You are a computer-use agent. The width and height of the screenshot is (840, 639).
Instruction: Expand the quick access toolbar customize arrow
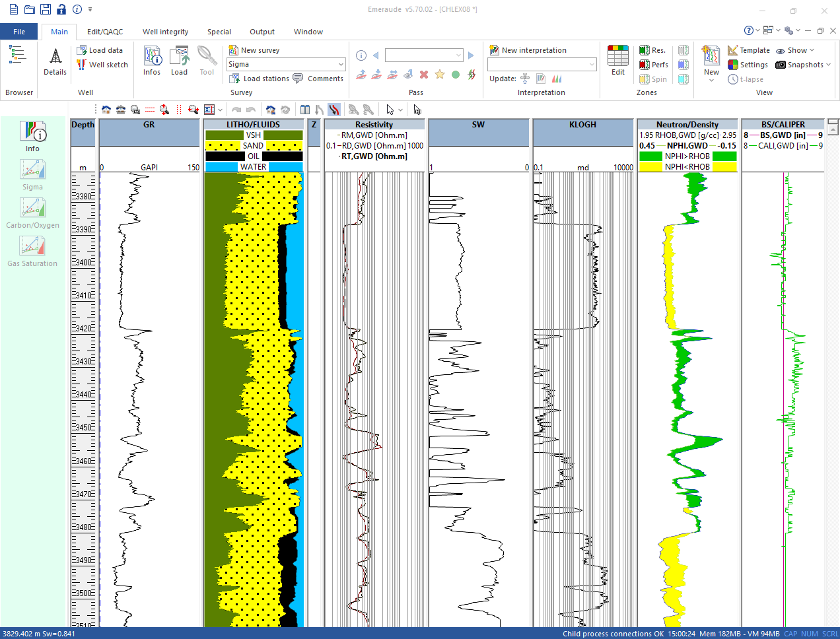[x=90, y=9]
